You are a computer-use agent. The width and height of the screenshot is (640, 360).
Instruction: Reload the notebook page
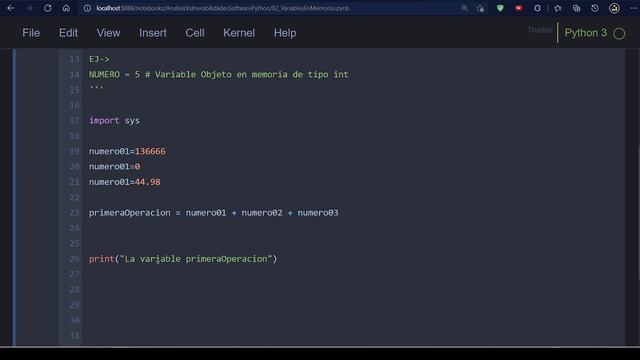(x=48, y=8)
